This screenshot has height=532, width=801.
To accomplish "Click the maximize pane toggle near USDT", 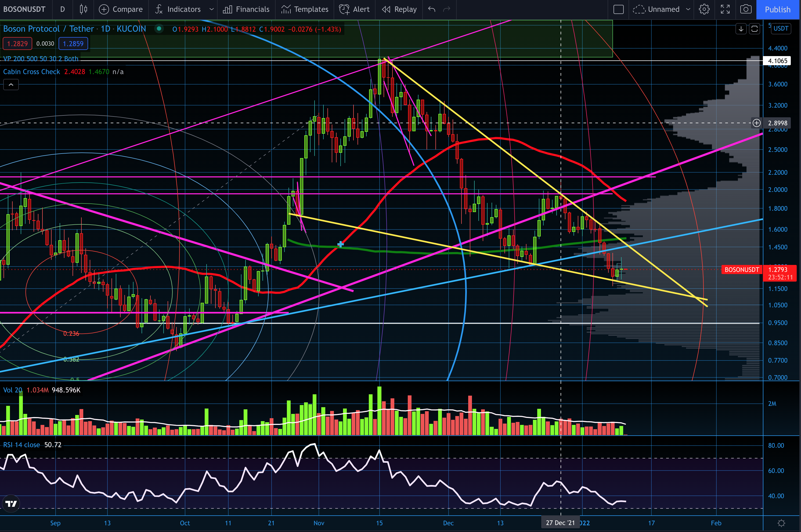I will [755, 29].
